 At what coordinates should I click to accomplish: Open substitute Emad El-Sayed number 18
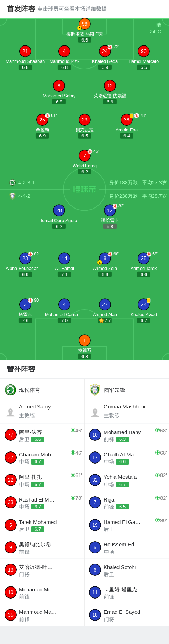click(127, 615)
